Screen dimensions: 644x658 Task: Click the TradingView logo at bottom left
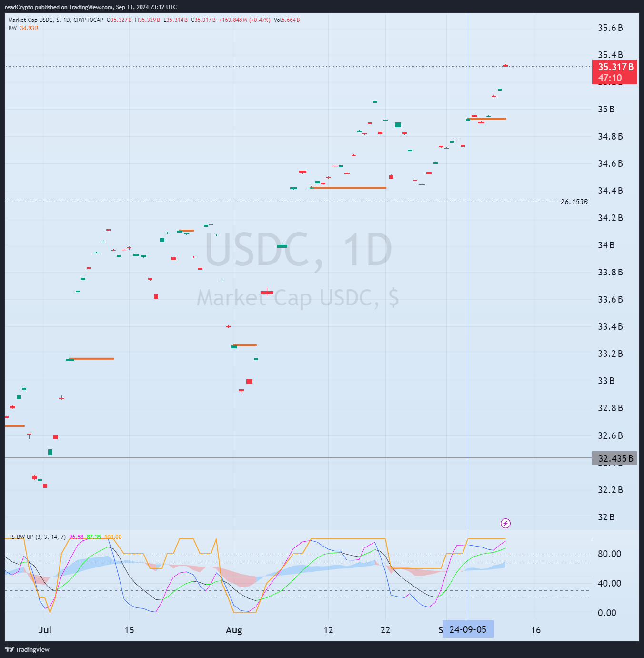(x=27, y=649)
